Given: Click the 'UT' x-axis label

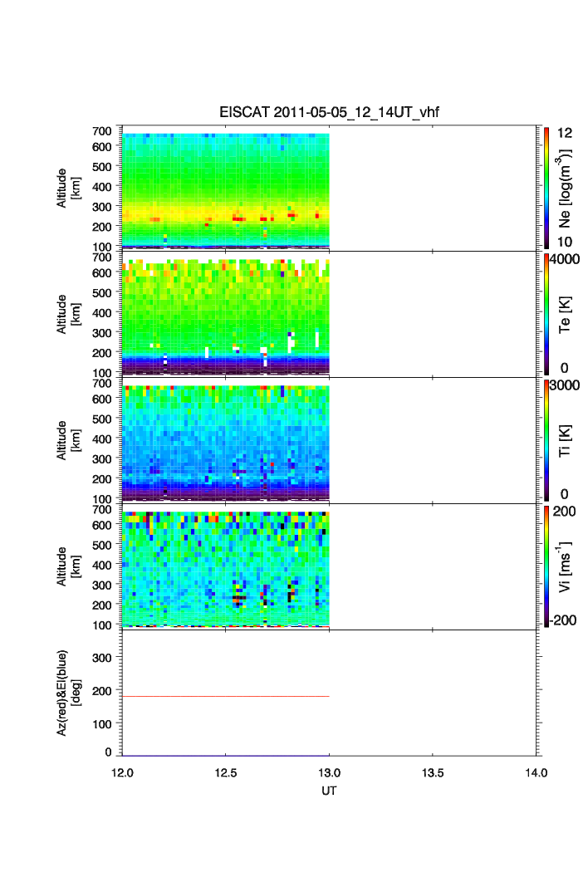Looking at the screenshot, I should (x=329, y=791).
